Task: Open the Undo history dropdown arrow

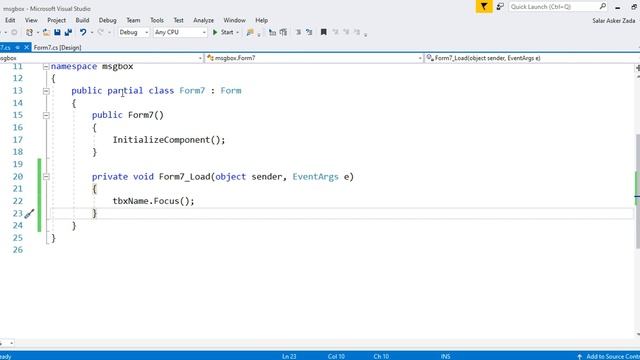Action: pyautogui.click(x=92, y=33)
